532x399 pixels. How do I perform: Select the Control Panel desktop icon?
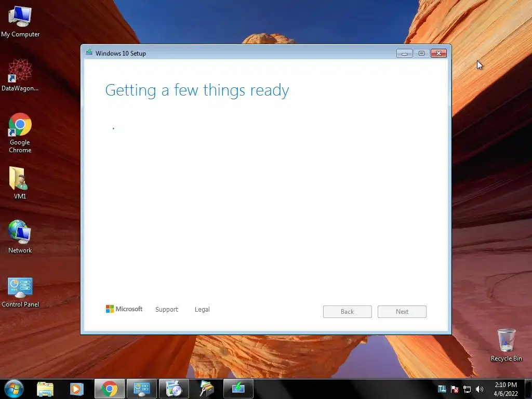(20, 292)
